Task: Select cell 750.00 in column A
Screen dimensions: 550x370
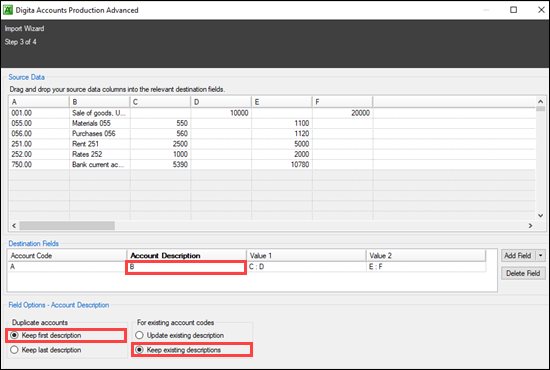Action: click(39, 164)
